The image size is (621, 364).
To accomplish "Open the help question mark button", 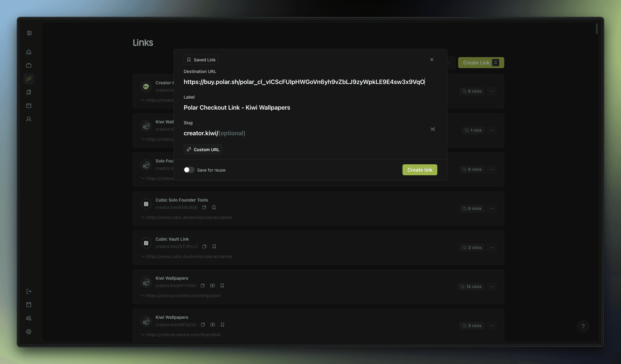I will (x=583, y=326).
